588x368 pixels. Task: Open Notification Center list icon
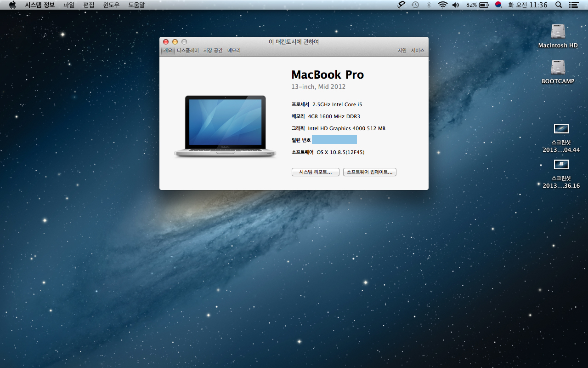coord(573,5)
